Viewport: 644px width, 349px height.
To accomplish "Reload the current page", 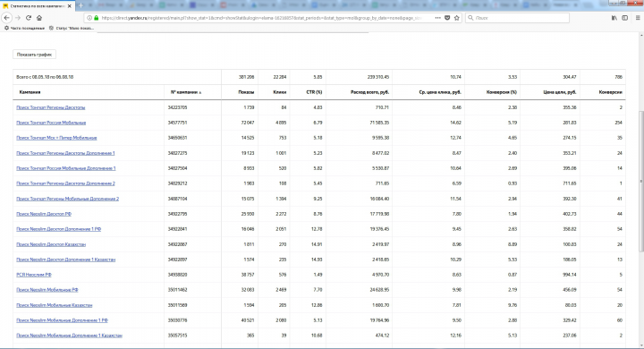I will point(29,18).
